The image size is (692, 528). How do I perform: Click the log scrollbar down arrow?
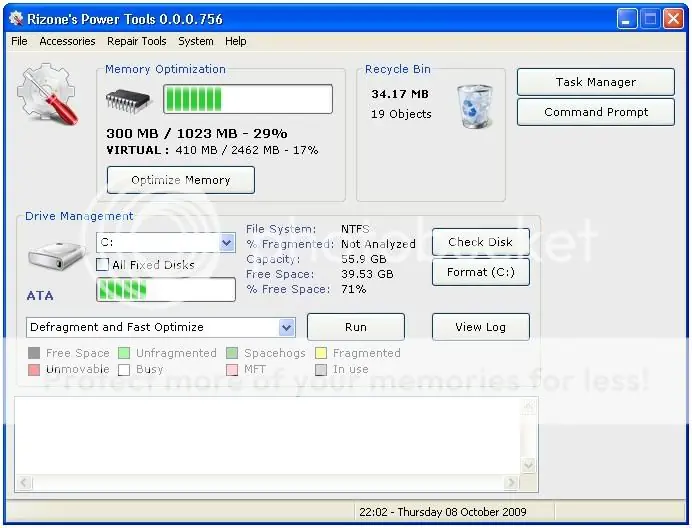pos(529,465)
